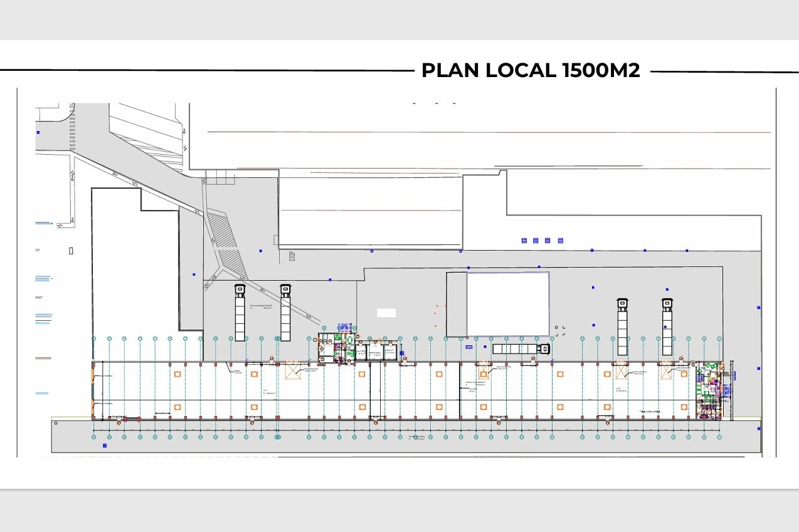
Task: Select the horizontal truck below the white rectangle
Action: coord(521,348)
